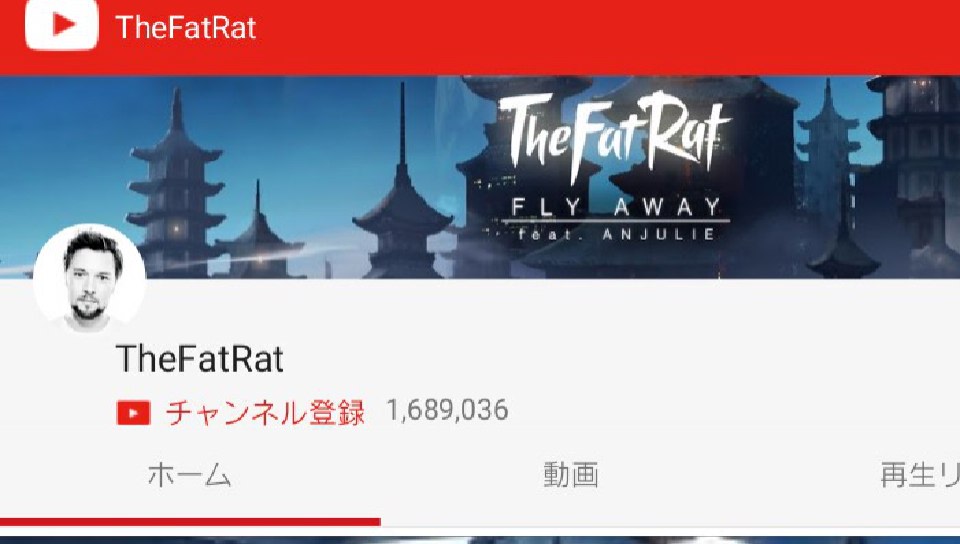
Task: Click the TheFatRat title in red header
Action: point(186,28)
